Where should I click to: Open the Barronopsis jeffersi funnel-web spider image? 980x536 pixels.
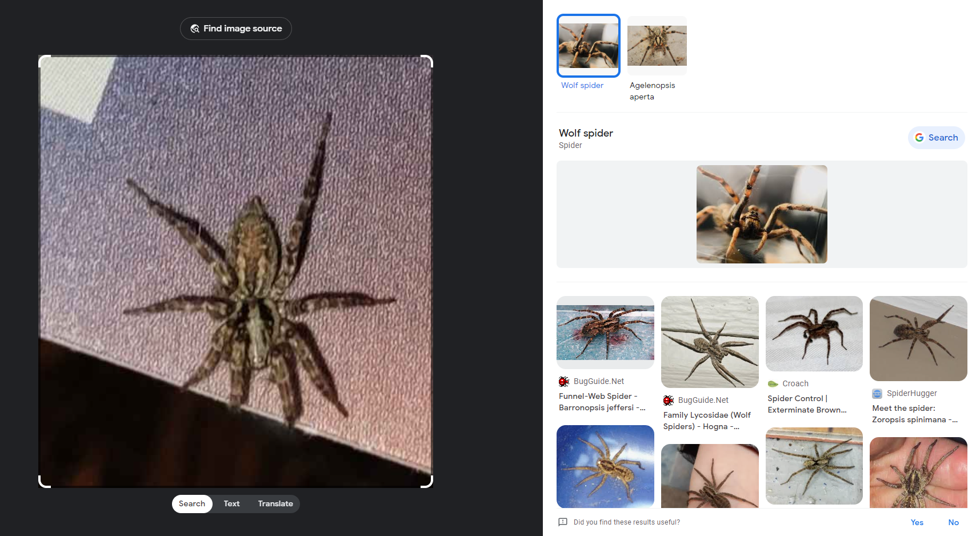(605, 333)
